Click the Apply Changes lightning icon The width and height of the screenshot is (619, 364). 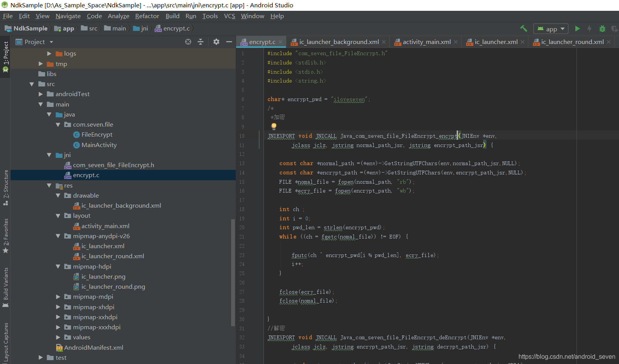tap(589, 29)
